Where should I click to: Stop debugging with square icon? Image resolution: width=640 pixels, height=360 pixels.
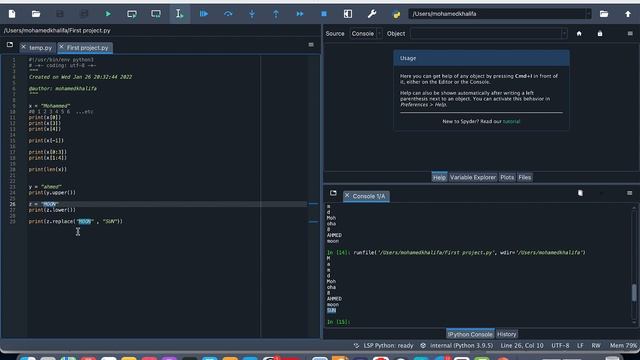[x=324, y=14]
